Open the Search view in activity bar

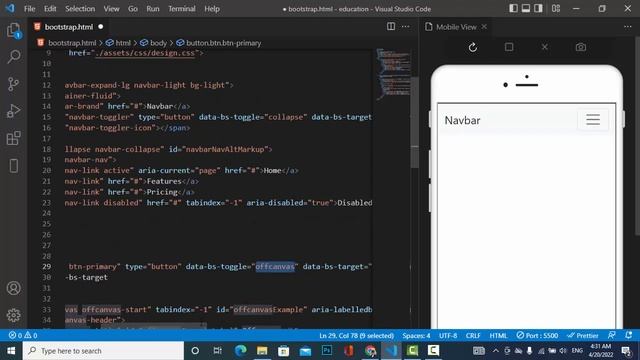(x=13, y=57)
